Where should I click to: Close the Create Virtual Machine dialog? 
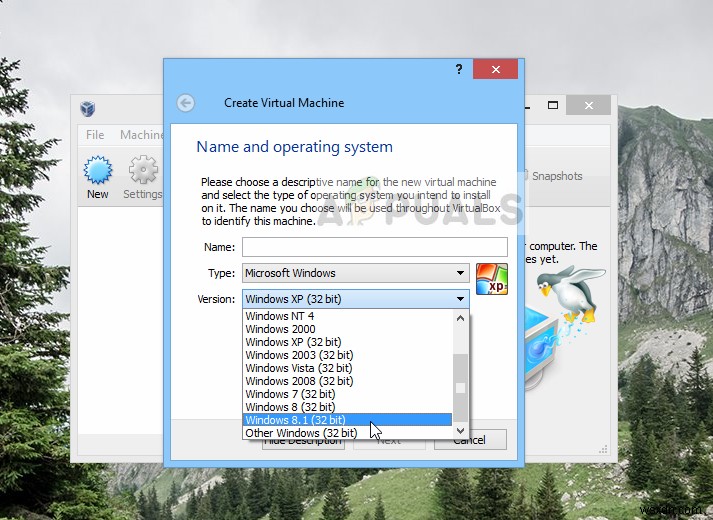[495, 69]
